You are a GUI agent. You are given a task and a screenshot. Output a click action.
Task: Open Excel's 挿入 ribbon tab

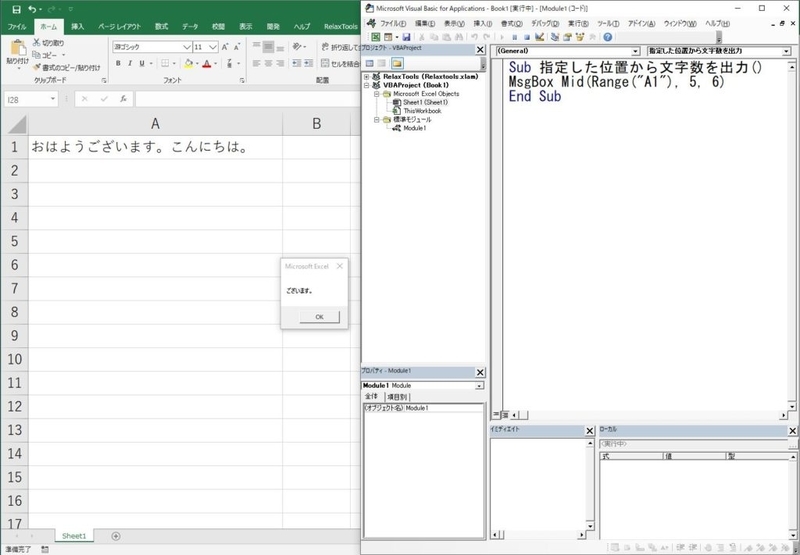pos(78,27)
